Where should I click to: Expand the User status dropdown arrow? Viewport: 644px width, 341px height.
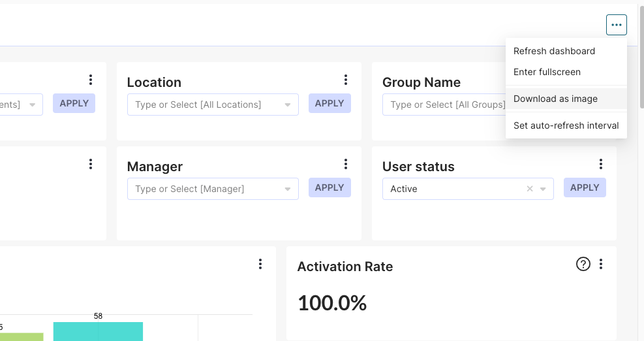click(543, 189)
